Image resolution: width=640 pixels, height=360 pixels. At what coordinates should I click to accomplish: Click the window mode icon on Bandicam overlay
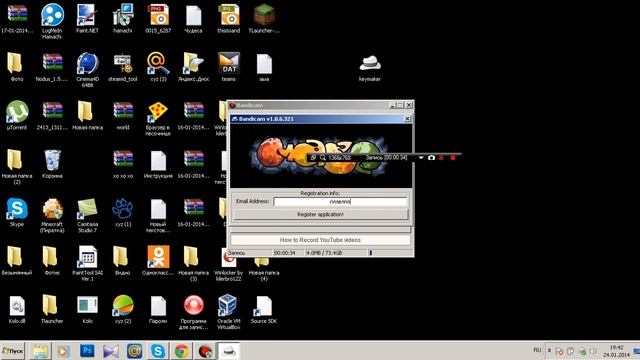(313, 158)
